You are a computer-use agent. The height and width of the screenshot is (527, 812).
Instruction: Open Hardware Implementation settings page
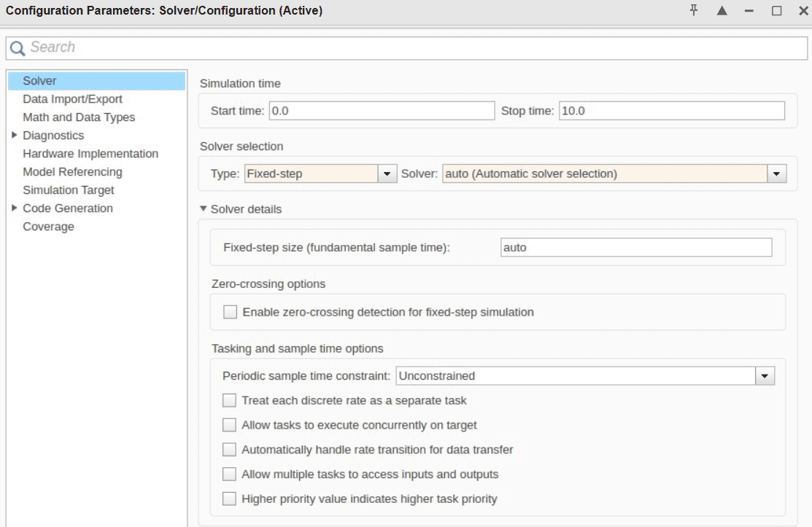pyautogui.click(x=90, y=154)
